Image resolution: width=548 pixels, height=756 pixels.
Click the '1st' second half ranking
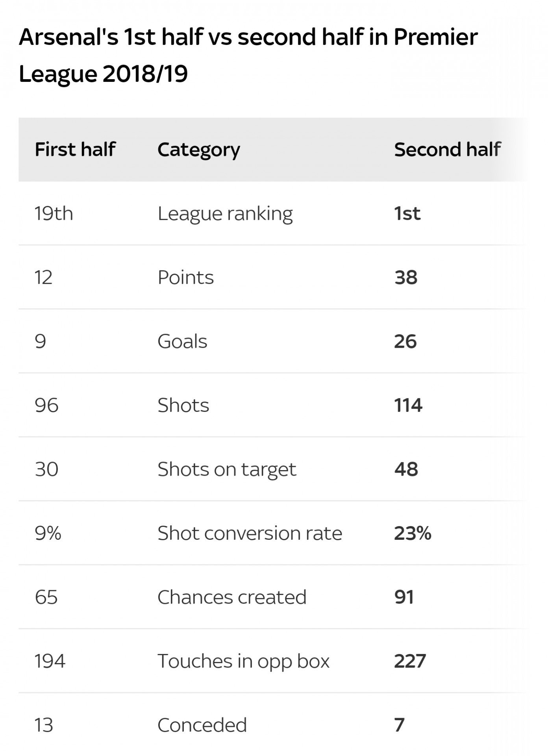point(407,213)
